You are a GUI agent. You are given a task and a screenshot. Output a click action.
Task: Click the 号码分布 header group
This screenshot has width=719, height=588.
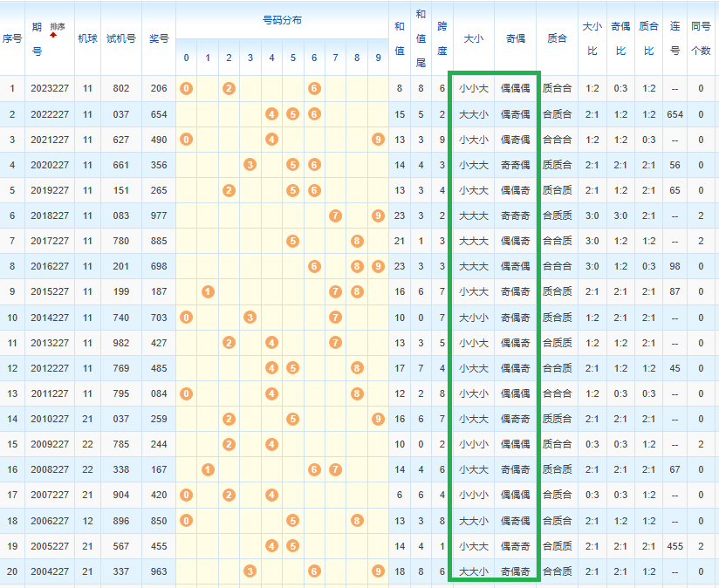(282, 19)
